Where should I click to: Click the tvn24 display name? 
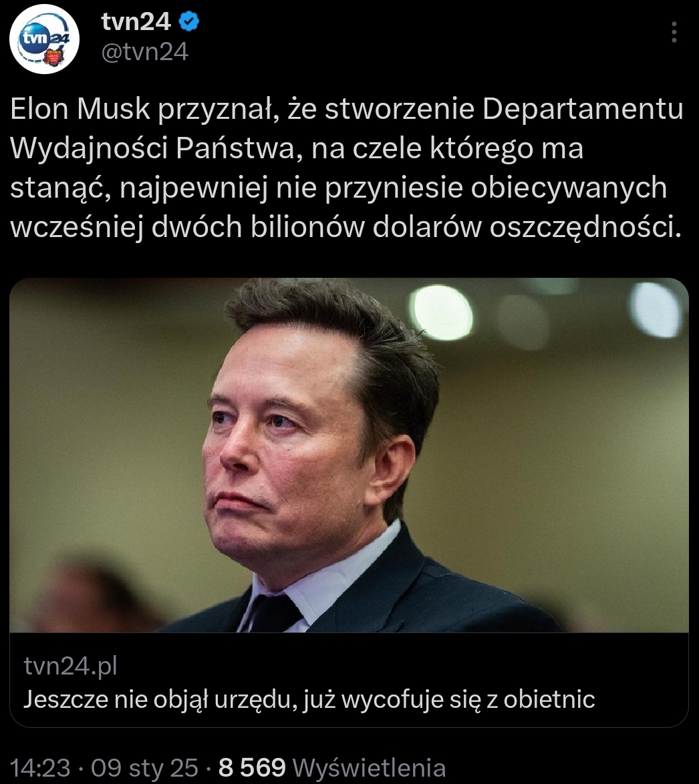(x=136, y=22)
